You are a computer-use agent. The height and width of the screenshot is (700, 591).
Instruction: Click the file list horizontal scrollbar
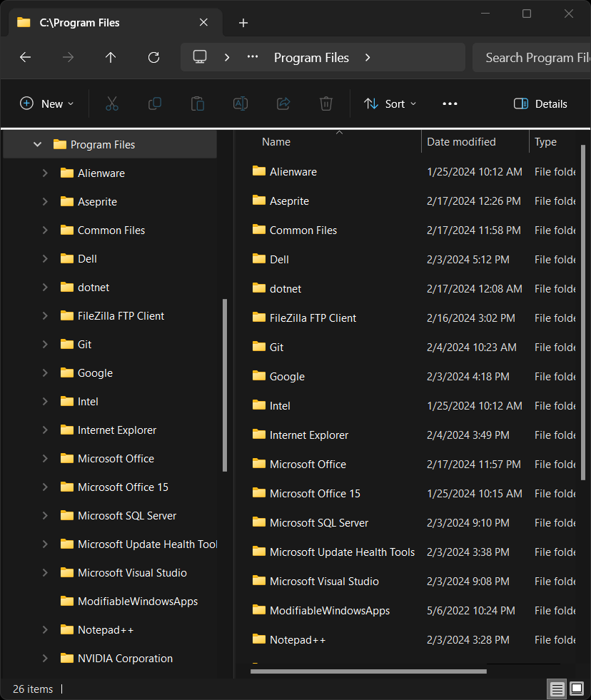pos(368,671)
